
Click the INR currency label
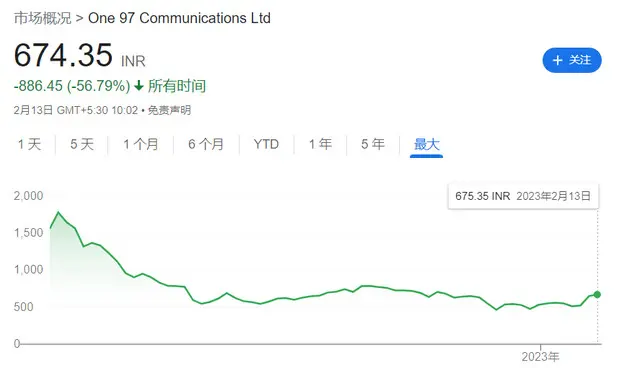click(133, 61)
